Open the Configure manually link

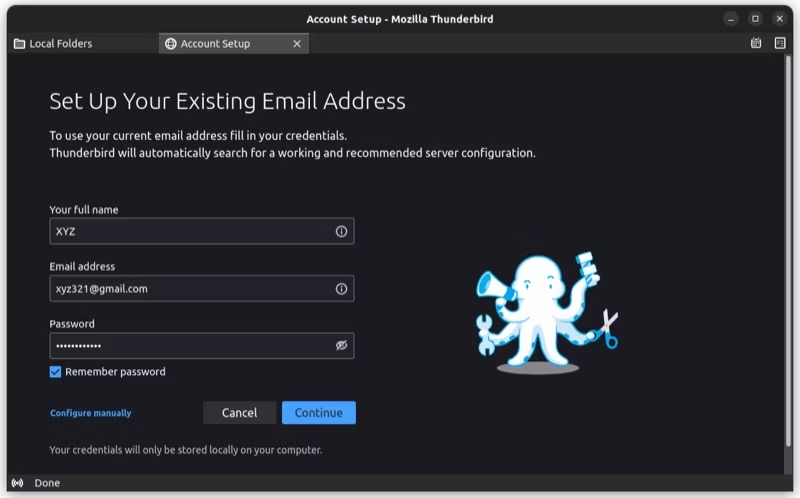click(x=90, y=413)
